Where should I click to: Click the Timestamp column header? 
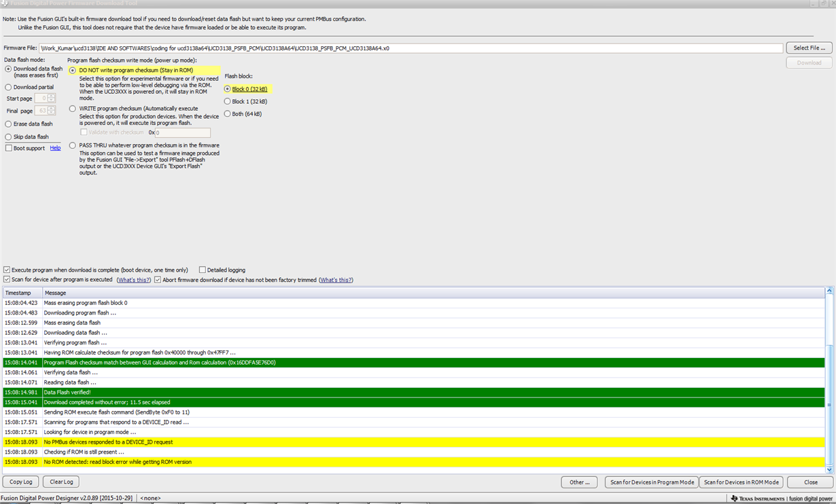(22, 293)
